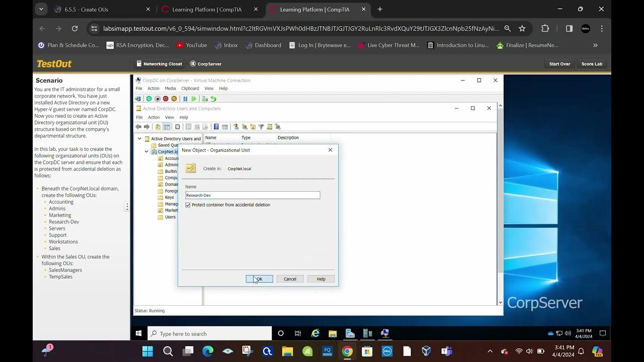Pause the virtual machine from the toolbar
This screenshot has height=362, width=644.
pyautogui.click(x=185, y=99)
